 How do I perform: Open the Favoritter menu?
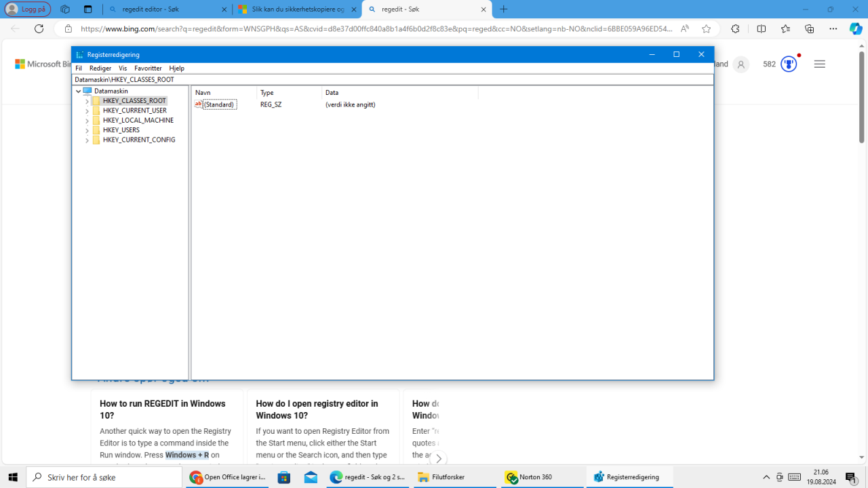(x=148, y=68)
